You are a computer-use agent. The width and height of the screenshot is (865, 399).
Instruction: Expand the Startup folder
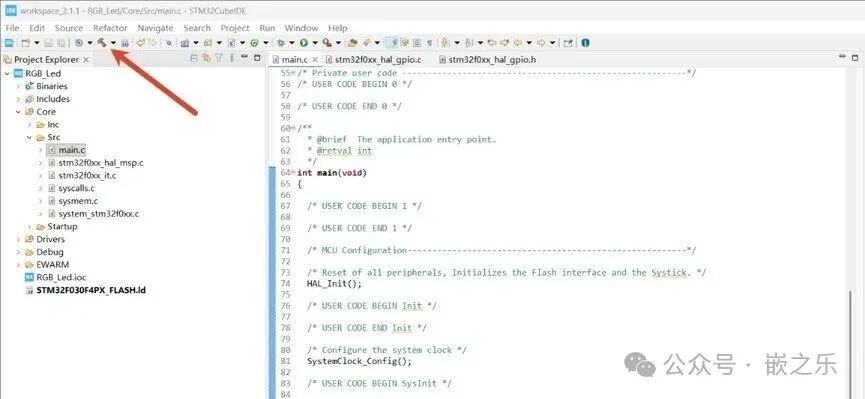pyautogui.click(x=29, y=227)
